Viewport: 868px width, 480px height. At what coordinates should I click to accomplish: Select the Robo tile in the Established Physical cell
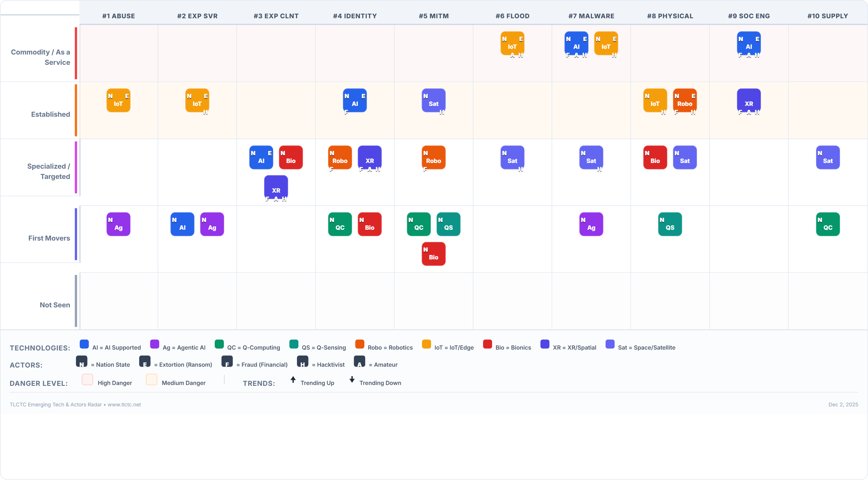pyautogui.click(x=684, y=100)
